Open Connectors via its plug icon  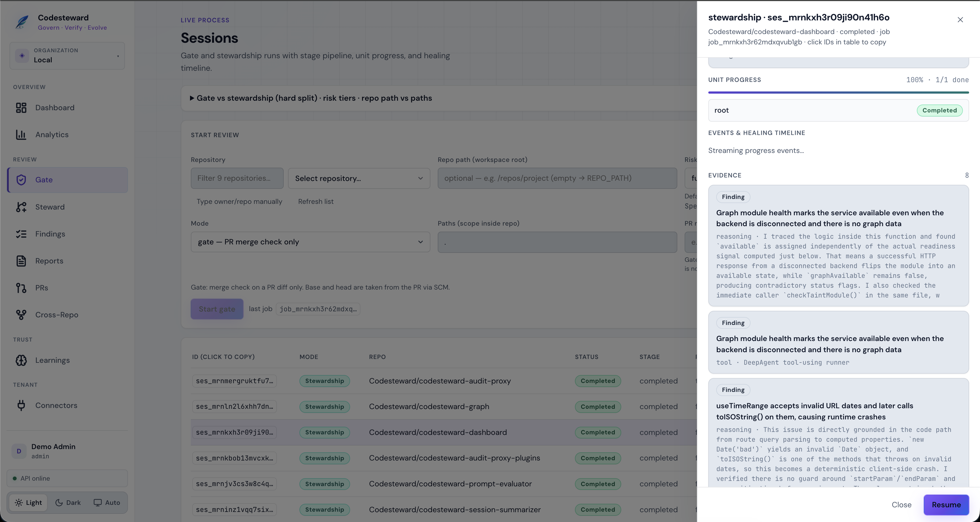coord(21,405)
